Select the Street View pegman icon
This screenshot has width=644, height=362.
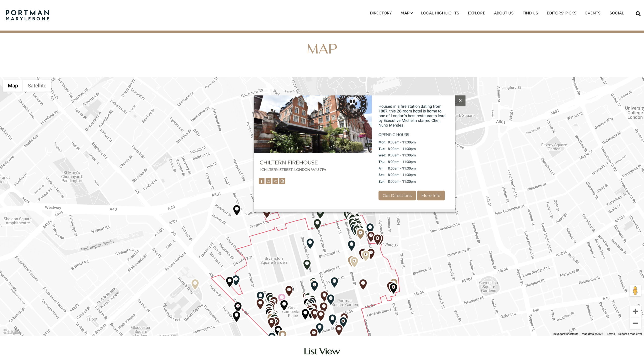(x=635, y=291)
